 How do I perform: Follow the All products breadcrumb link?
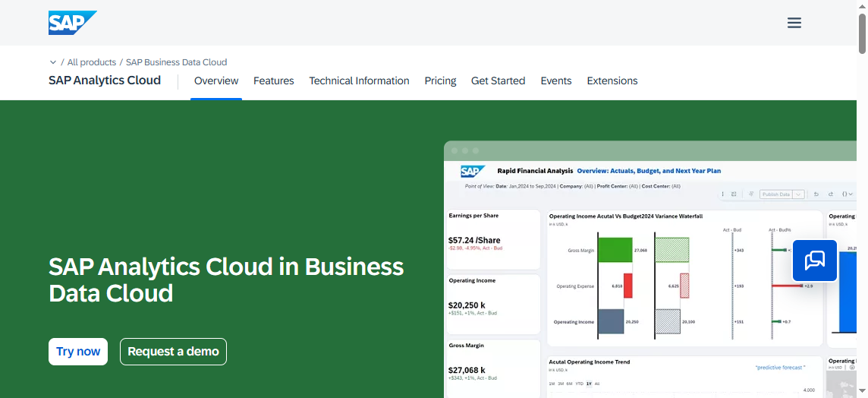tap(92, 62)
